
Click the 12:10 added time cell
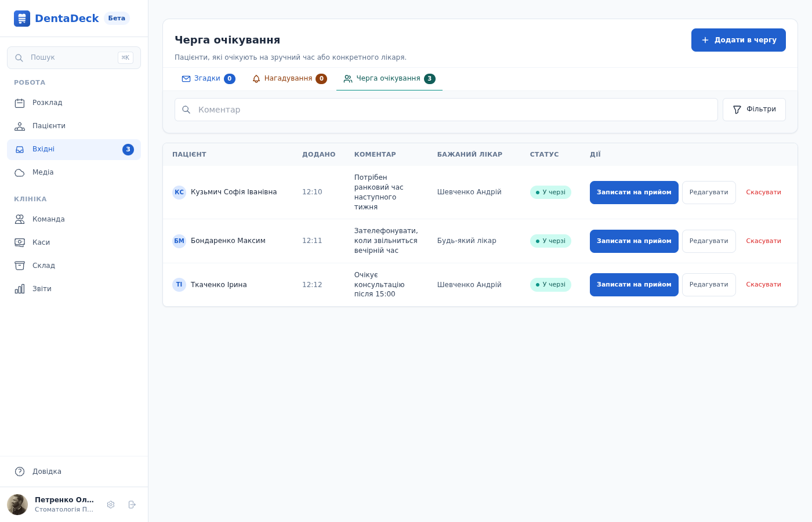(x=312, y=192)
